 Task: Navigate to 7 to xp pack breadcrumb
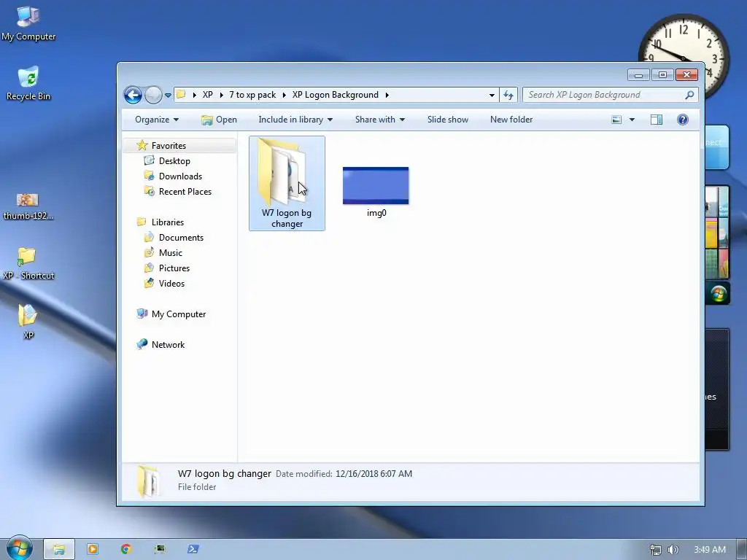click(252, 95)
